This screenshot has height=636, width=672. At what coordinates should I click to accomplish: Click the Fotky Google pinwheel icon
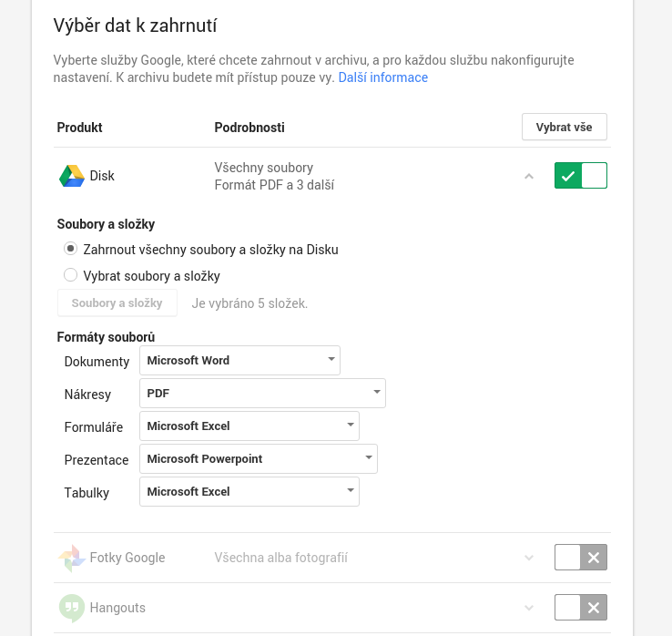pos(72,558)
